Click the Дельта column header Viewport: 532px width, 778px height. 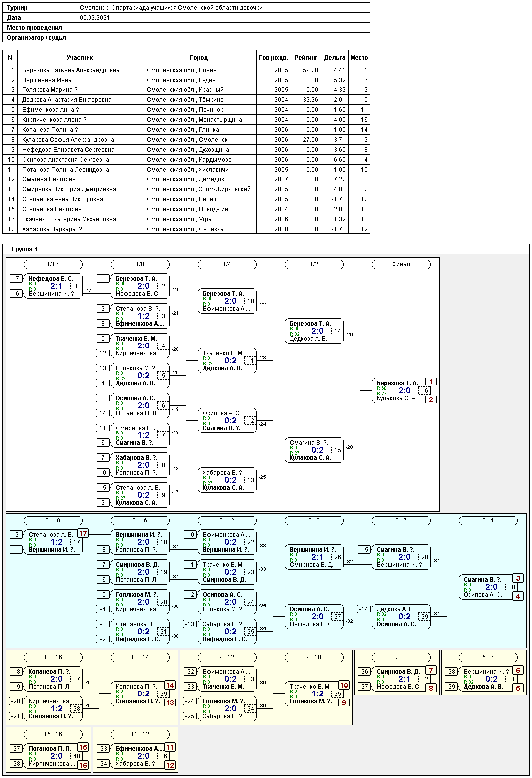click(x=334, y=58)
